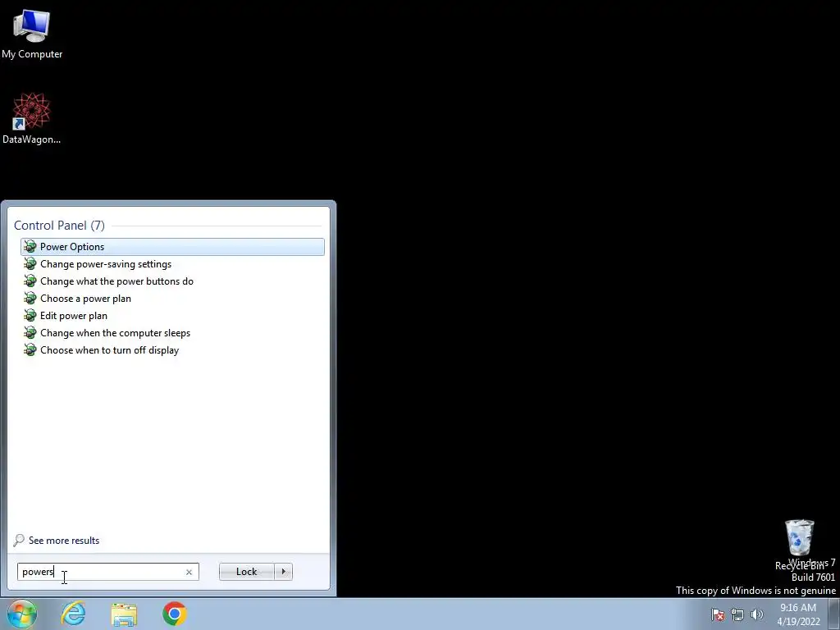Click Show desktop strip at taskbar end
The image size is (840, 630).
coord(834,614)
